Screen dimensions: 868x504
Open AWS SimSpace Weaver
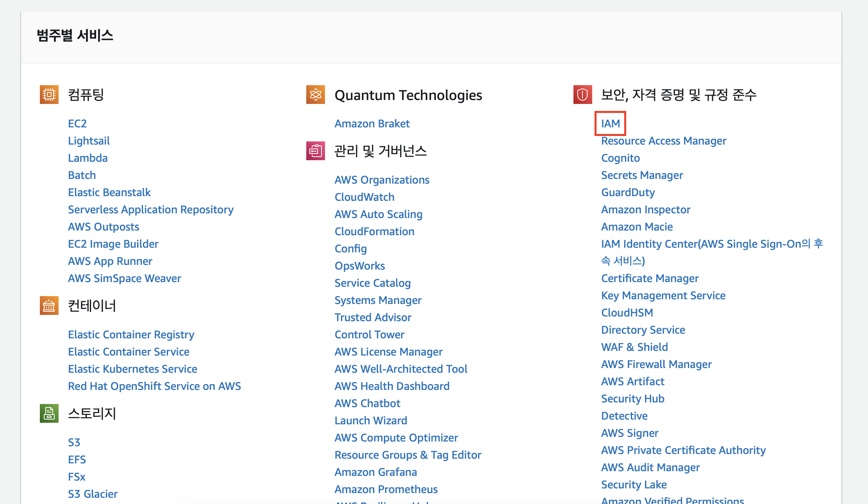point(125,279)
